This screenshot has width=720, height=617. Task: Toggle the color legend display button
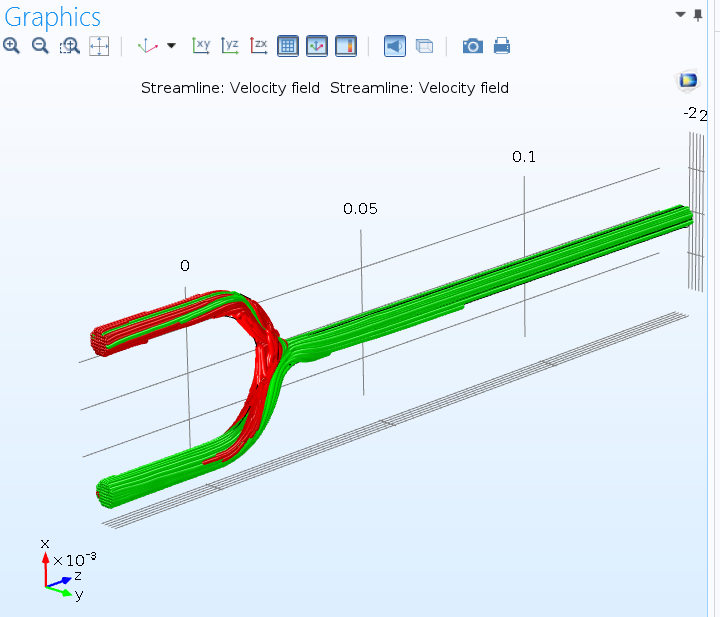(346, 46)
